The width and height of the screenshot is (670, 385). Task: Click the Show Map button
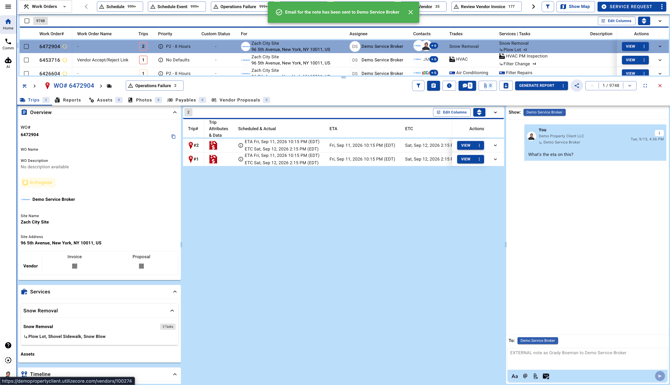575,6
